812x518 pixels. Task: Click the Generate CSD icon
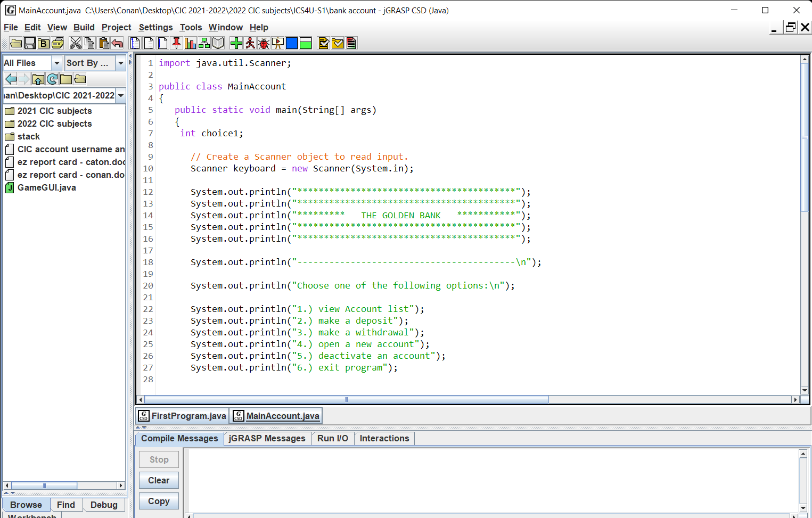pyautogui.click(x=135, y=43)
